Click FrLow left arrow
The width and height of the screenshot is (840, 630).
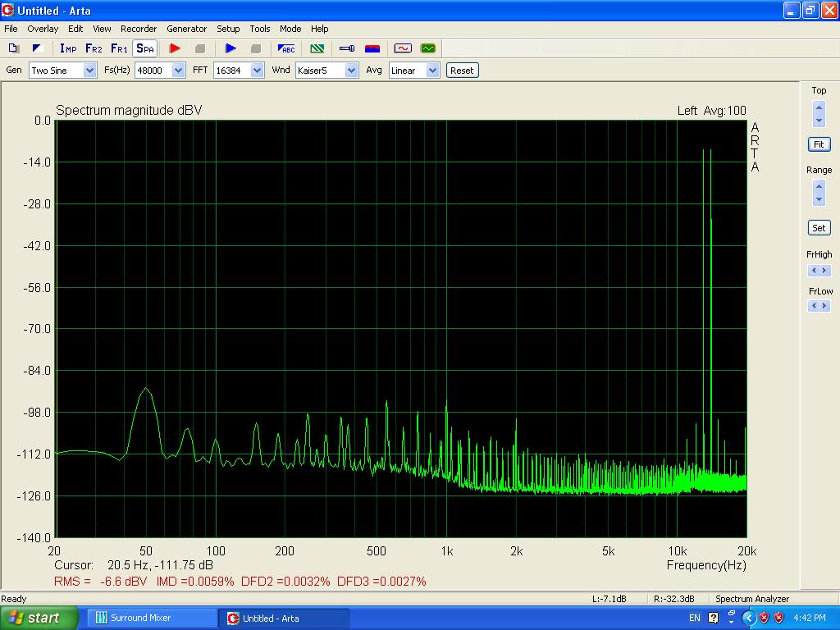click(x=814, y=306)
